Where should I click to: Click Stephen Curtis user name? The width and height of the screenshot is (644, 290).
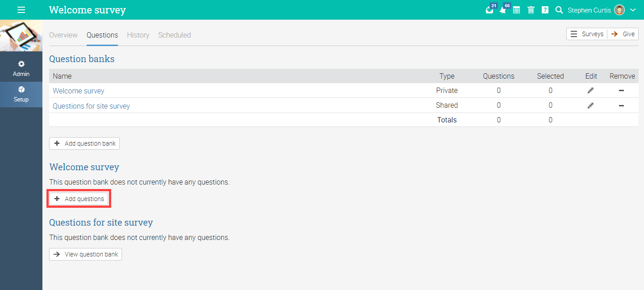(x=589, y=10)
